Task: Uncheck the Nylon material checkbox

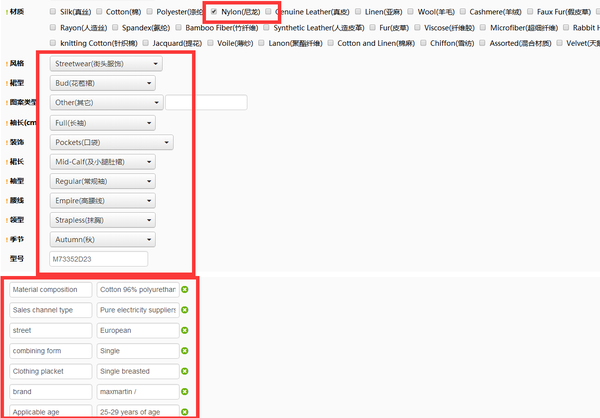Action: coord(214,11)
